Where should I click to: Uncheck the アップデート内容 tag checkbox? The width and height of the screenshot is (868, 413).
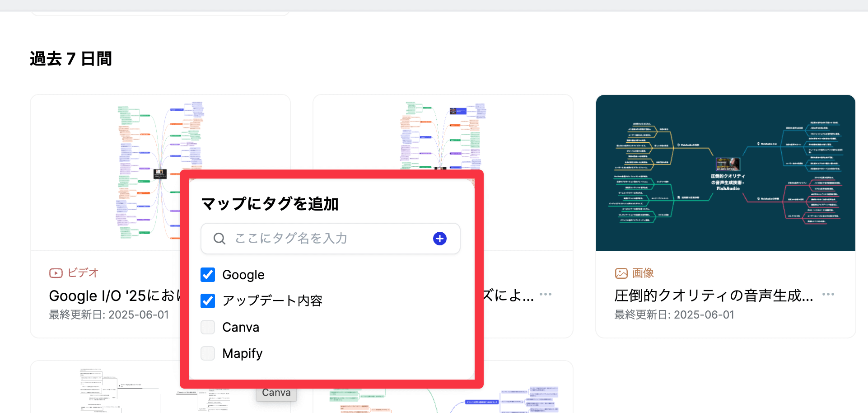pyautogui.click(x=208, y=300)
